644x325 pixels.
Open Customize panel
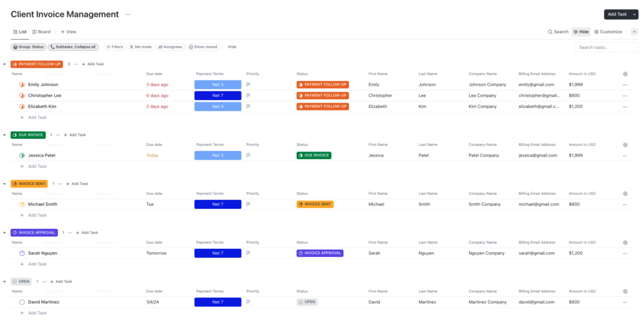point(608,31)
